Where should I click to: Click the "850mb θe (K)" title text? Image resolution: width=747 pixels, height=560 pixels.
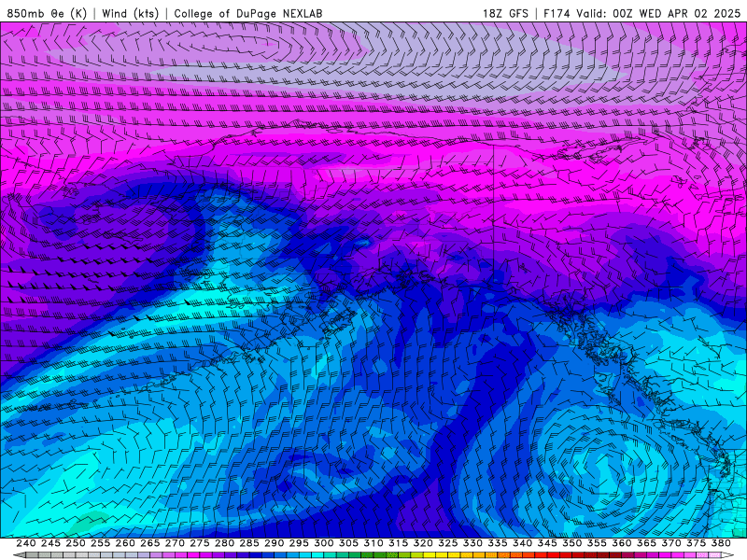pos(47,13)
